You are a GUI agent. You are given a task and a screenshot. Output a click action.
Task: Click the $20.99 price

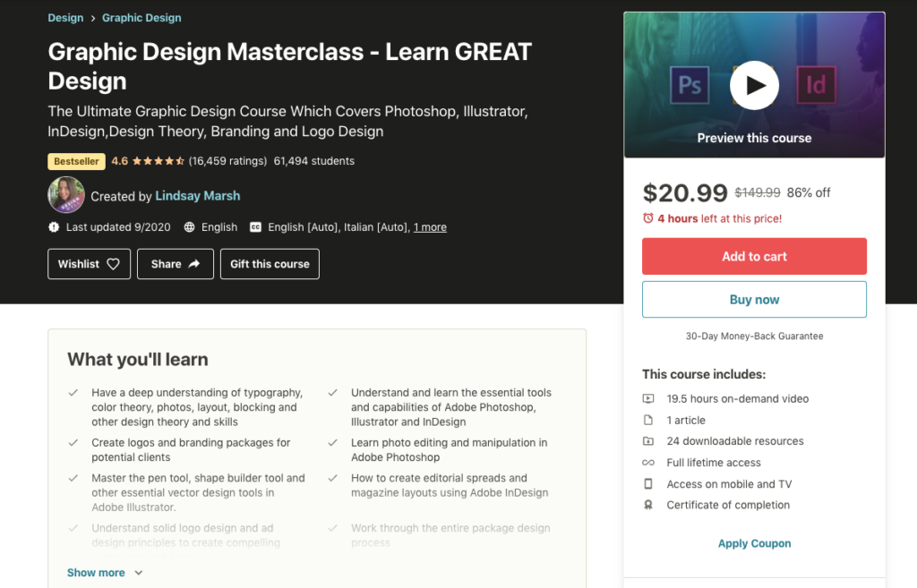[x=685, y=193]
